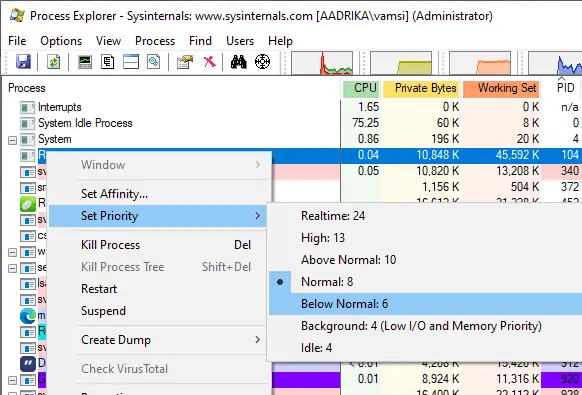Set priority to High: 13
This screenshot has width=582, height=395.
425,238
